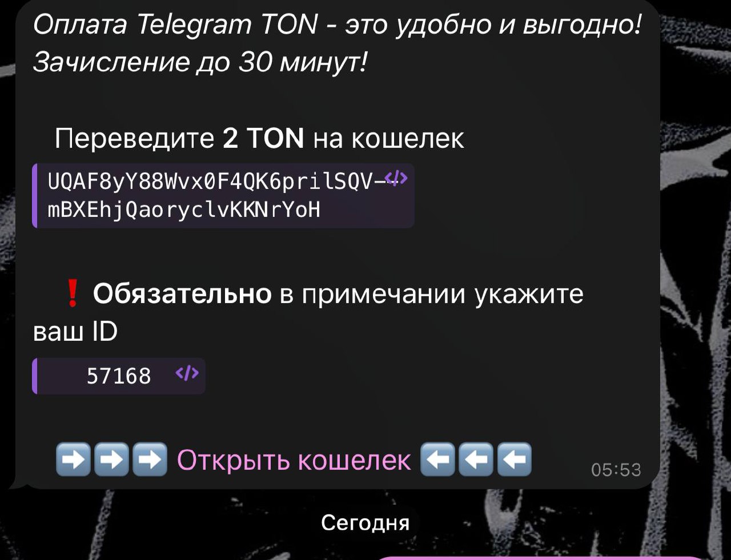Tap the Зачисление до 30 минут line
This screenshot has height=560, width=731.
tap(200, 62)
